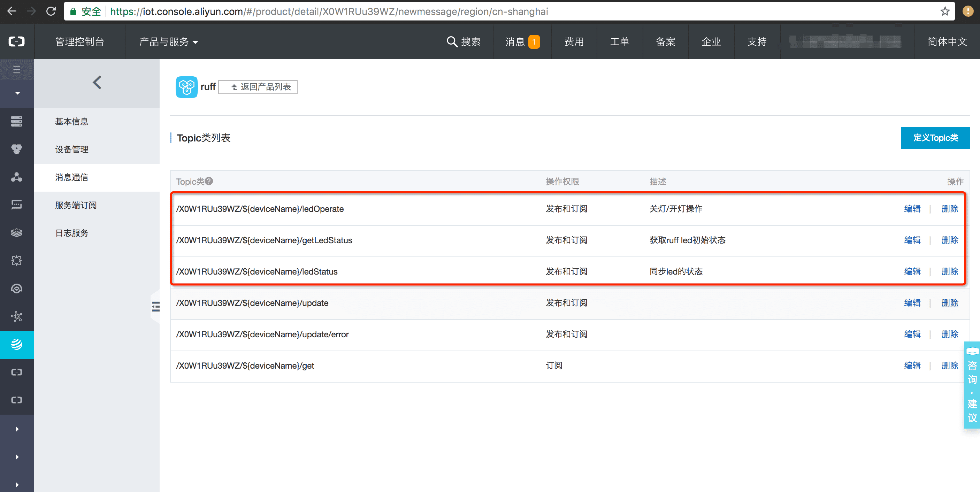Click 删除 for the update/error topic
This screenshot has height=492, width=980.
click(950, 334)
